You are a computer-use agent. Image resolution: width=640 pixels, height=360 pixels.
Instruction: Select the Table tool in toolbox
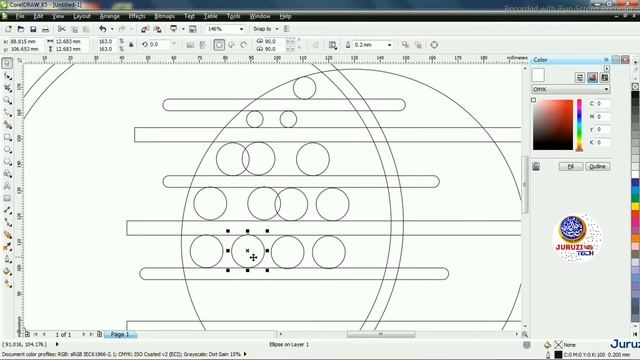(x=7, y=198)
